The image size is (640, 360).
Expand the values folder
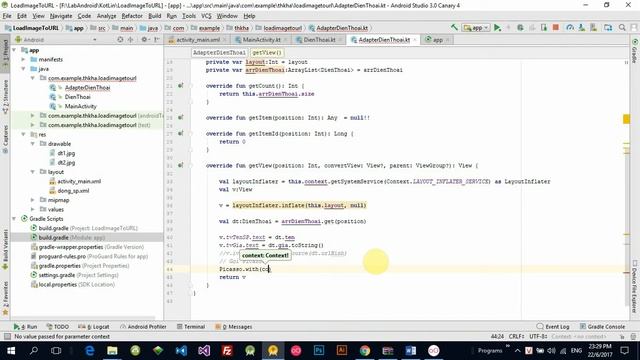point(33,209)
